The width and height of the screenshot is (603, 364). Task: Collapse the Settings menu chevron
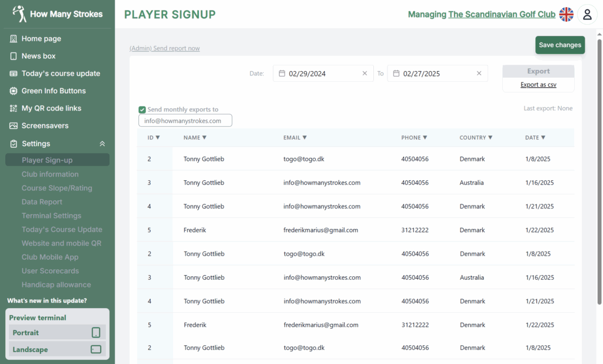click(x=102, y=144)
